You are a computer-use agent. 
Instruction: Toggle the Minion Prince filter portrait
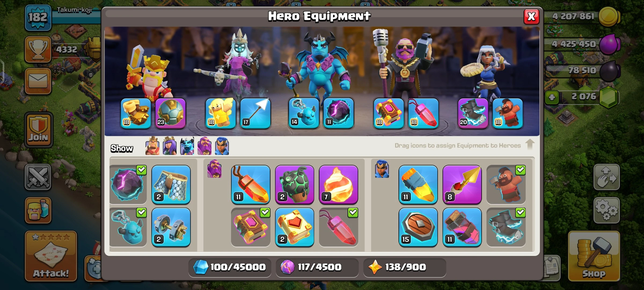click(x=187, y=146)
